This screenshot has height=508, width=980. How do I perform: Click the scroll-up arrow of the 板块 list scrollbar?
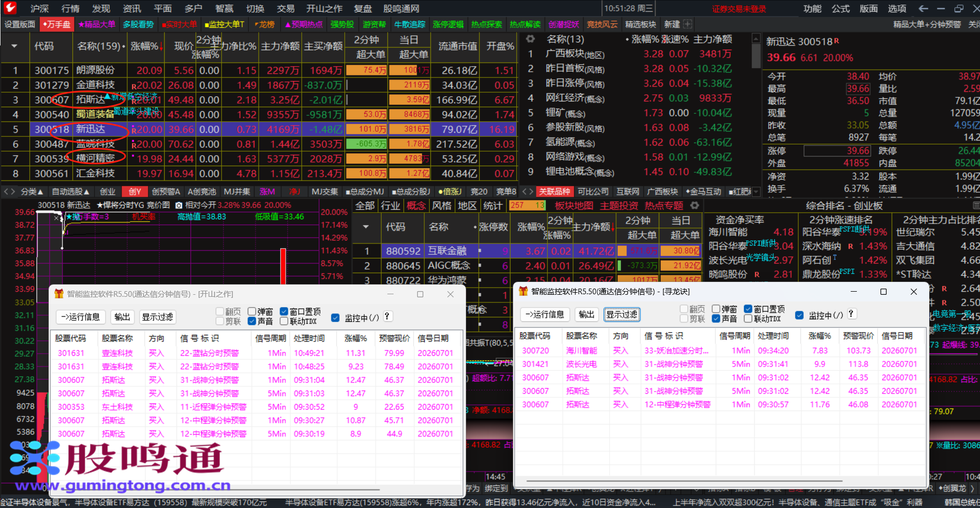[x=756, y=39]
